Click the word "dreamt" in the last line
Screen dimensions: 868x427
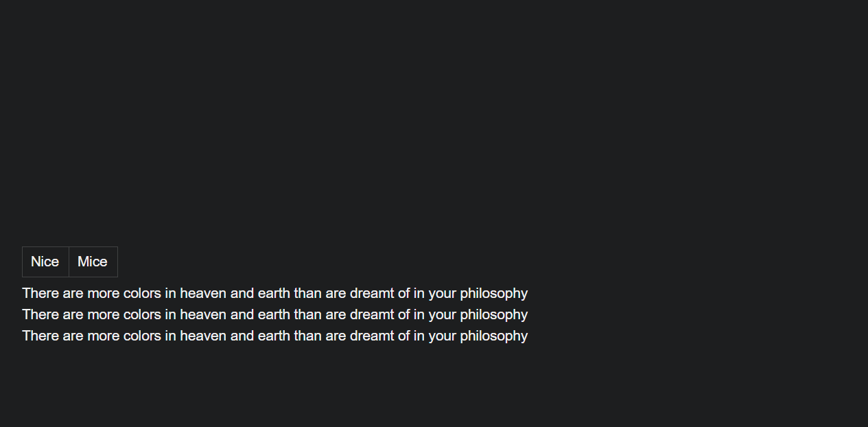coord(372,336)
